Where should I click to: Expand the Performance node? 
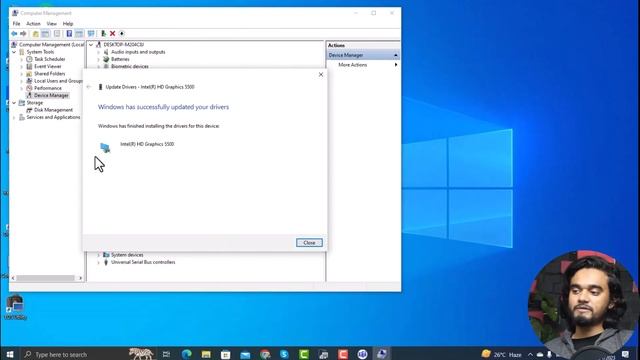pos(22,88)
